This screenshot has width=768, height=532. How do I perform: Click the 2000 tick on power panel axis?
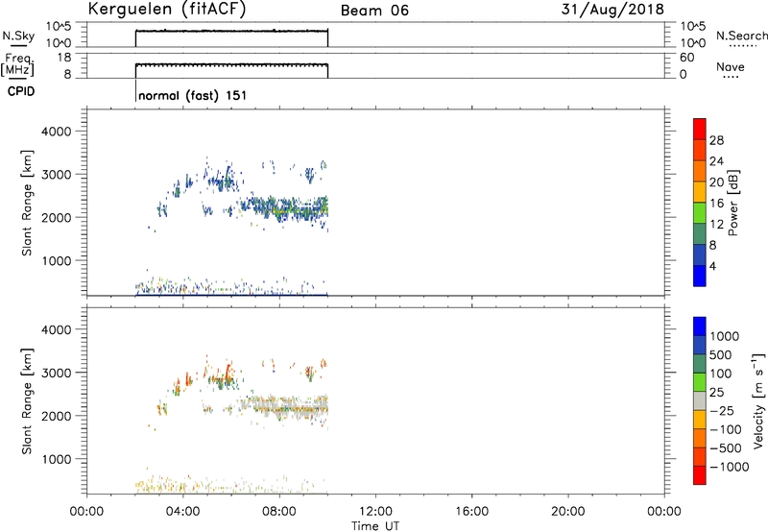(57, 217)
